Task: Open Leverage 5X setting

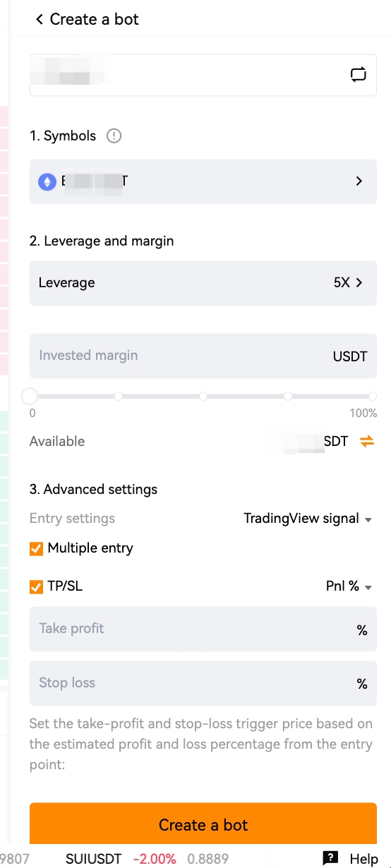Action: pos(203,283)
